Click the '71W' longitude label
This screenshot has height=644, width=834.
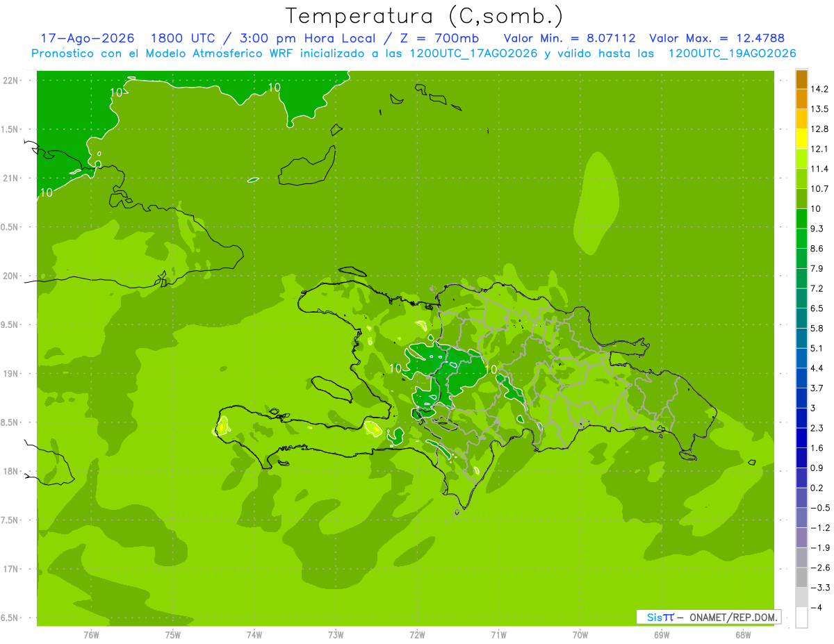pyautogui.click(x=498, y=634)
